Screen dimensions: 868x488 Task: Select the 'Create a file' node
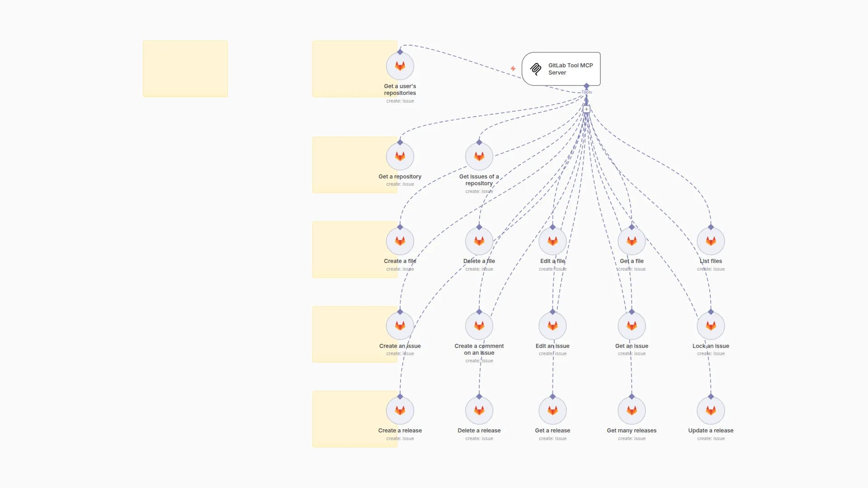(400, 241)
